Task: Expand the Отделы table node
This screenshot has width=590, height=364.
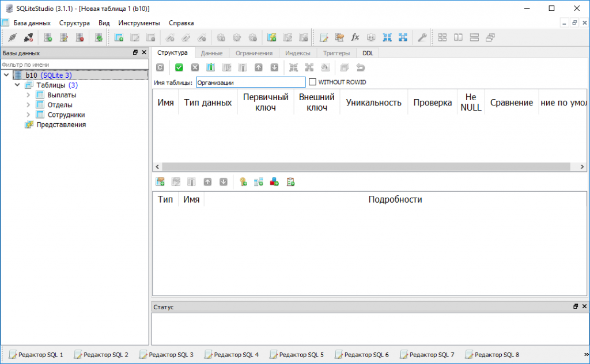Action: tap(28, 105)
